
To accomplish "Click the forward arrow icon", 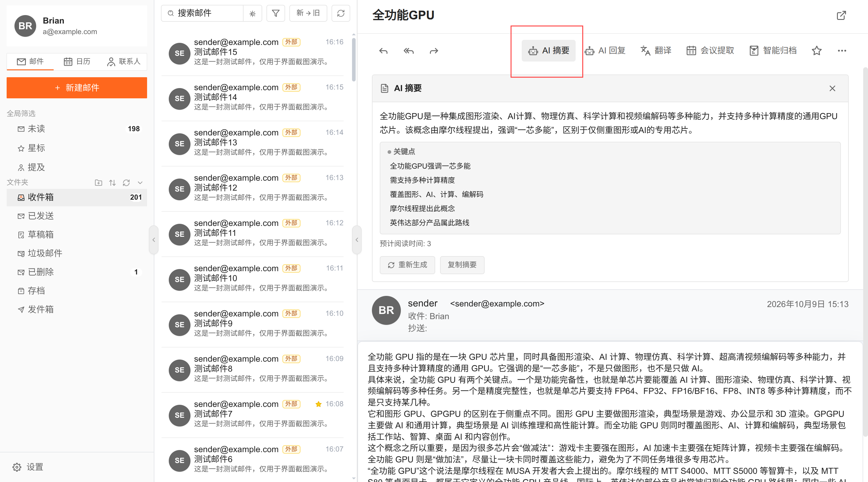I will tap(434, 51).
